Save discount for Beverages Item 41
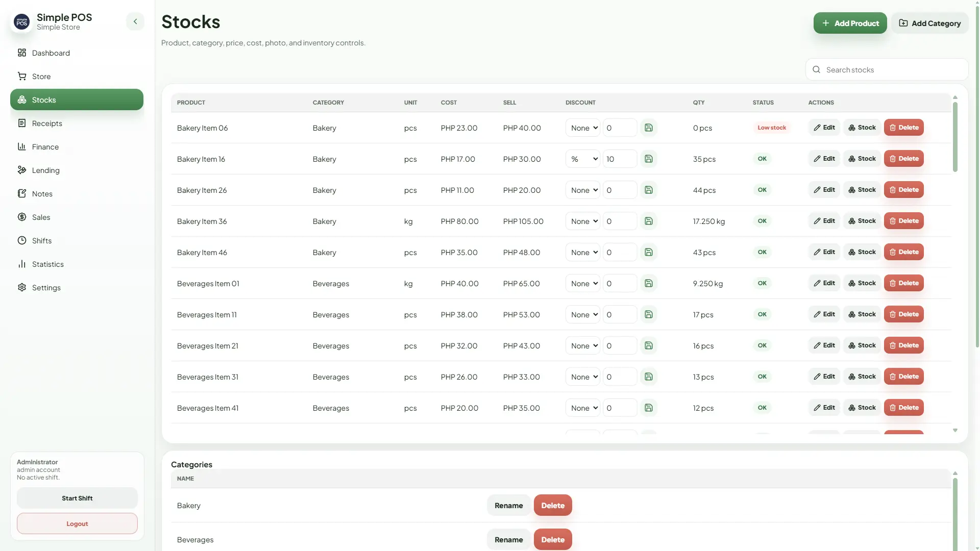Screen dimensions: 980x551 649,408
